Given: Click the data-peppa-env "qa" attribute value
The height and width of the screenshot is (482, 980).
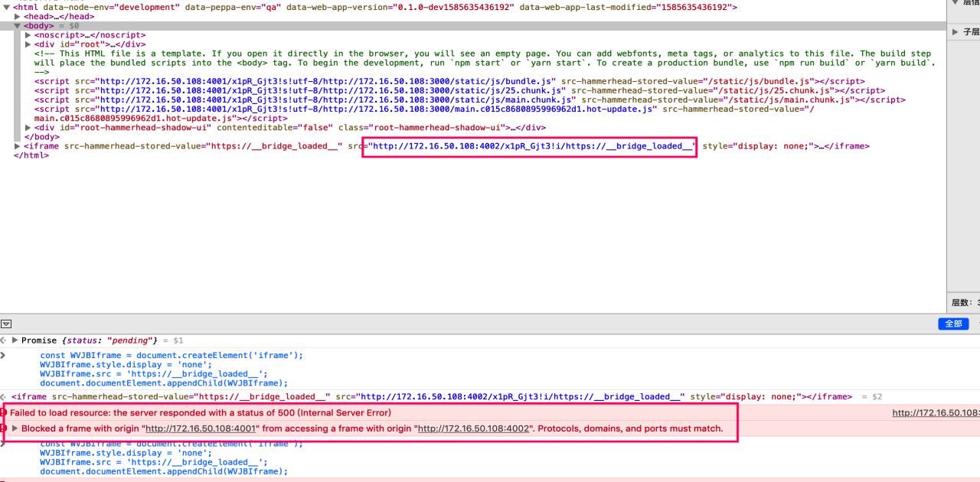Looking at the screenshot, I should point(271,7).
